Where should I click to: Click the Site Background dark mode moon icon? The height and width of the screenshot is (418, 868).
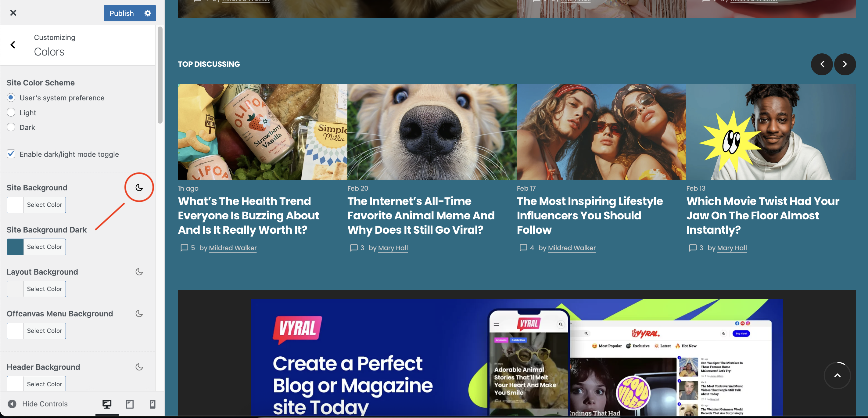pos(139,187)
